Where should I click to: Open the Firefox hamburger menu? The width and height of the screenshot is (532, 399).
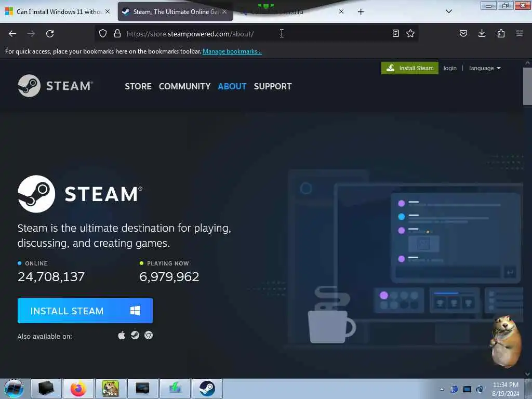(x=520, y=33)
